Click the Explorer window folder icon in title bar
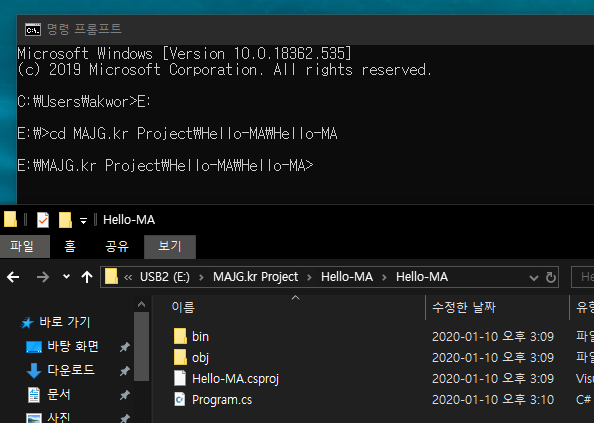 click(x=10, y=219)
